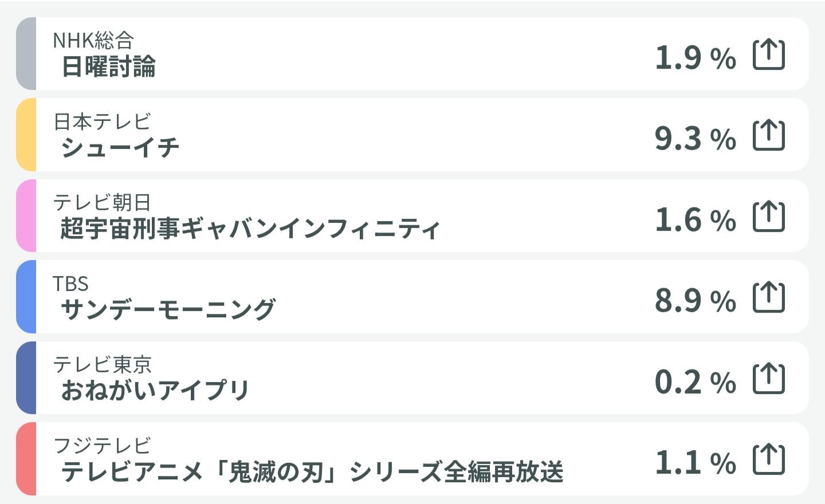Share the おねがいアイプリ rating
Screen dimensions: 825x504
click(x=768, y=379)
